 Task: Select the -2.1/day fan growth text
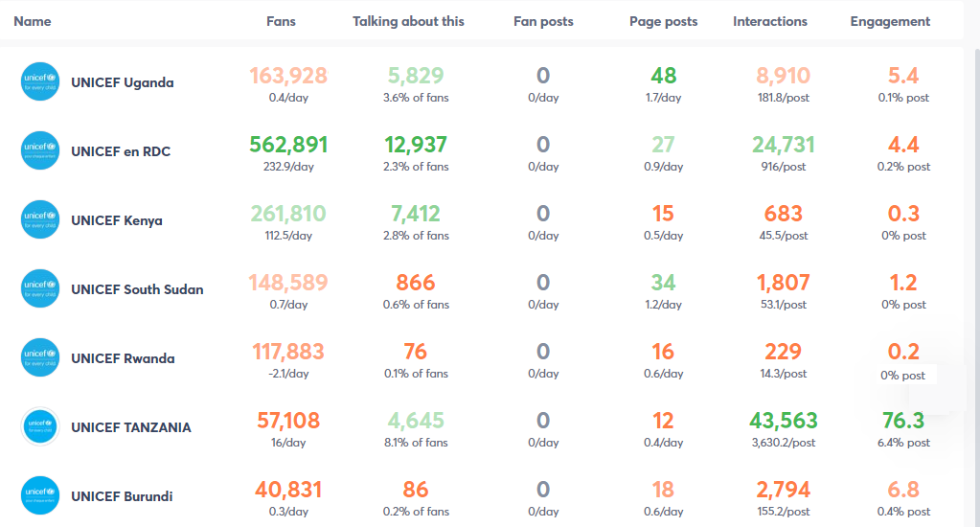point(288,374)
